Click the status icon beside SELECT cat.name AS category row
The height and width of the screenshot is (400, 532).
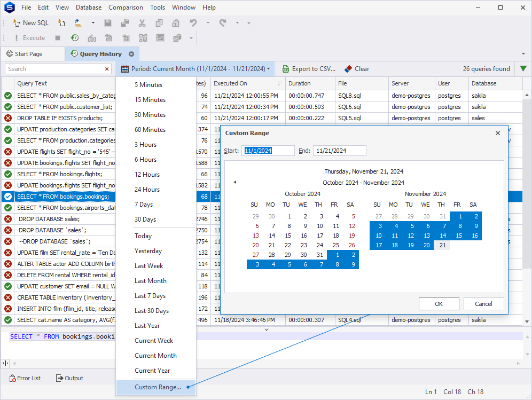[8, 319]
